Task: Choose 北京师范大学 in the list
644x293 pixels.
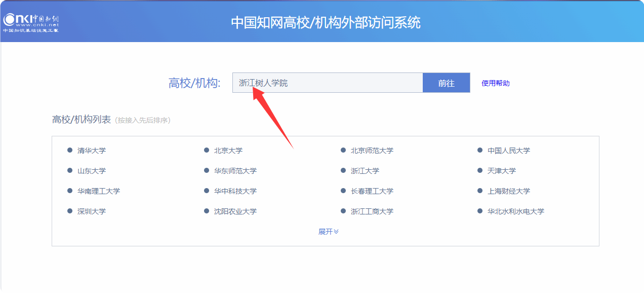Action: point(372,151)
